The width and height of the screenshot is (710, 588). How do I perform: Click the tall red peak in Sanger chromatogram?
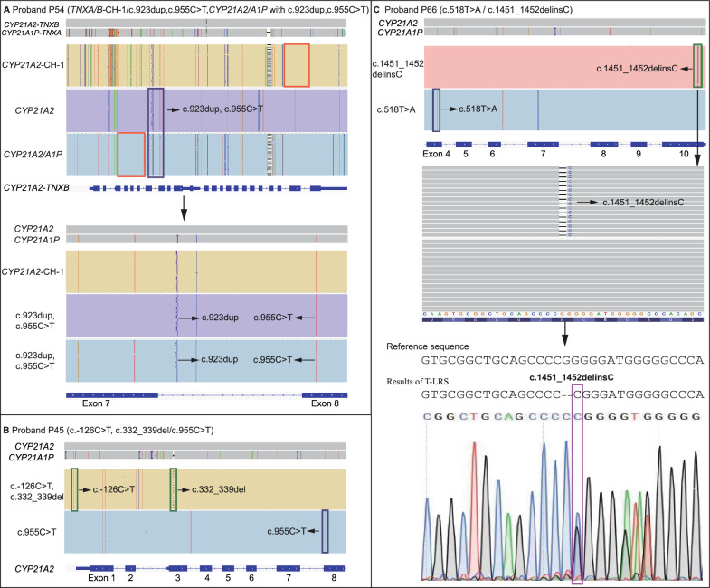click(x=475, y=509)
